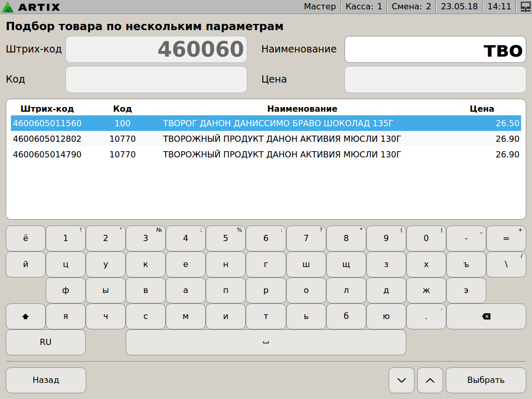The height and width of the screenshot is (399, 532).
Task: Click the Наименование search field
Action: coord(435,49)
